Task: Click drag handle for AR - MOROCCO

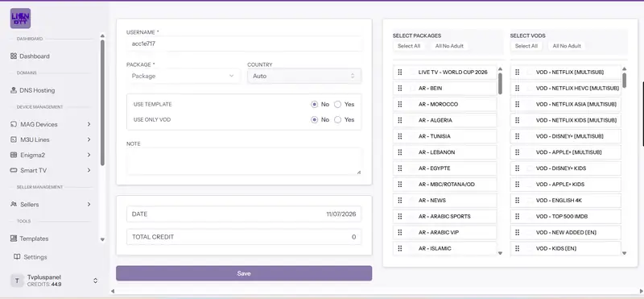Action: (400, 104)
